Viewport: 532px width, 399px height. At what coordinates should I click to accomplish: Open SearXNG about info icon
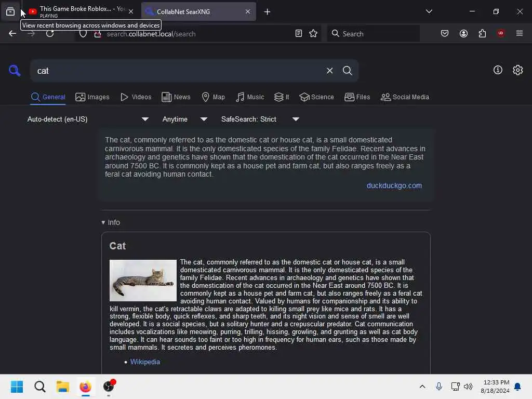tap(498, 70)
